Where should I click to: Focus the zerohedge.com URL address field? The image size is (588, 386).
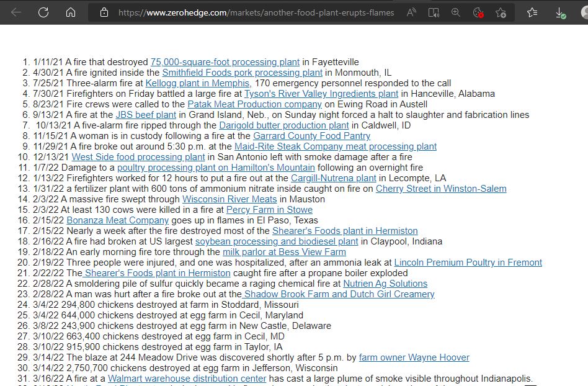[x=256, y=13]
